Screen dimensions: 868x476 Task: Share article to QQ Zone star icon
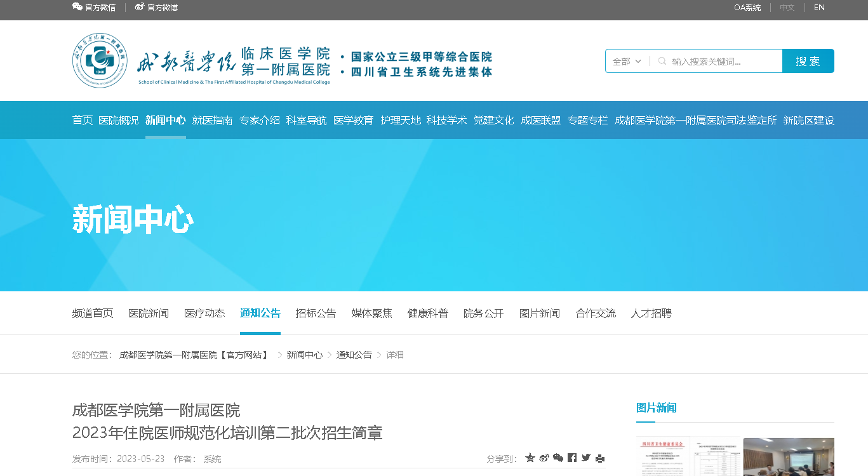[x=530, y=458]
